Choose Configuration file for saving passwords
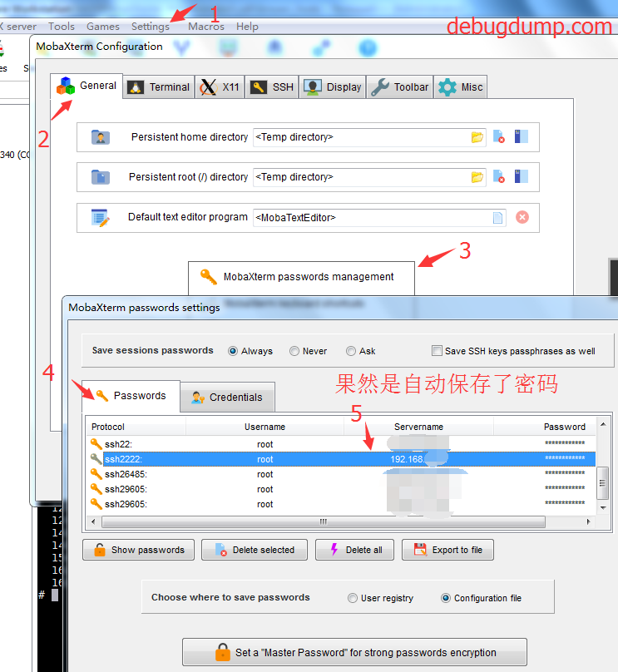The image size is (618, 672). pos(446,598)
